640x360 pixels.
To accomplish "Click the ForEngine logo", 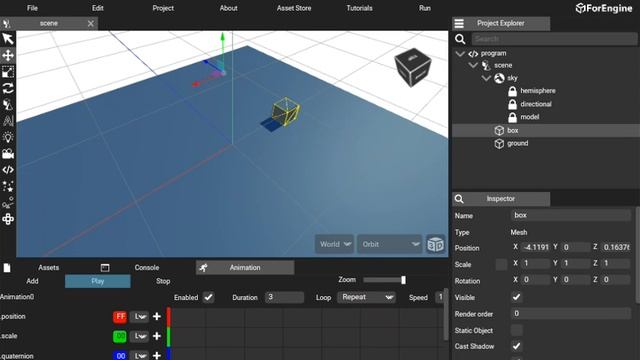I will (604, 8).
